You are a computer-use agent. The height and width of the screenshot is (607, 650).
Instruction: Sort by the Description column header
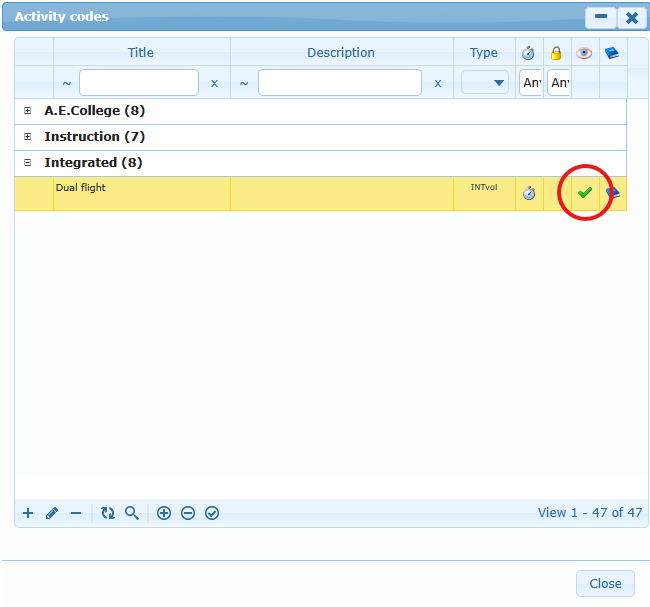point(341,53)
